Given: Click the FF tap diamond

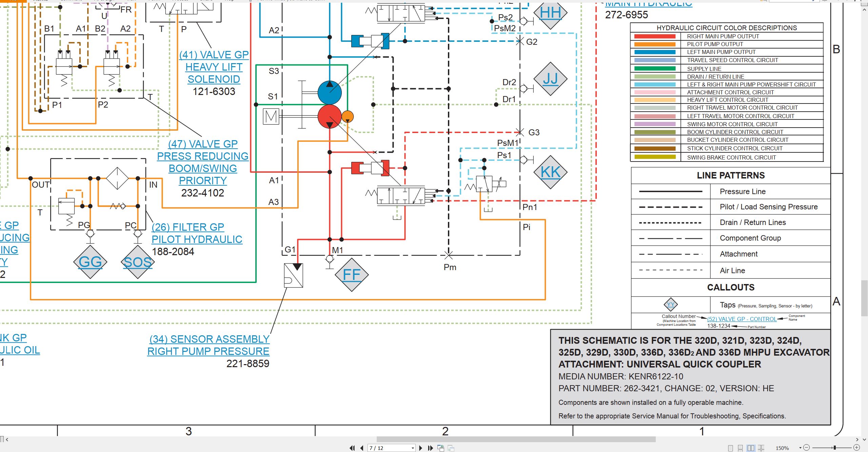Looking at the screenshot, I should [x=352, y=275].
